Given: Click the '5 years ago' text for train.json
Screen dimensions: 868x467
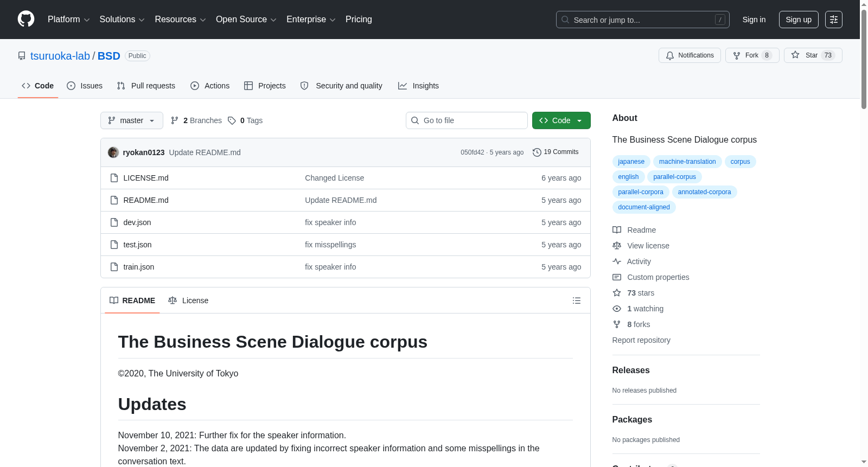Looking at the screenshot, I should coord(561,267).
